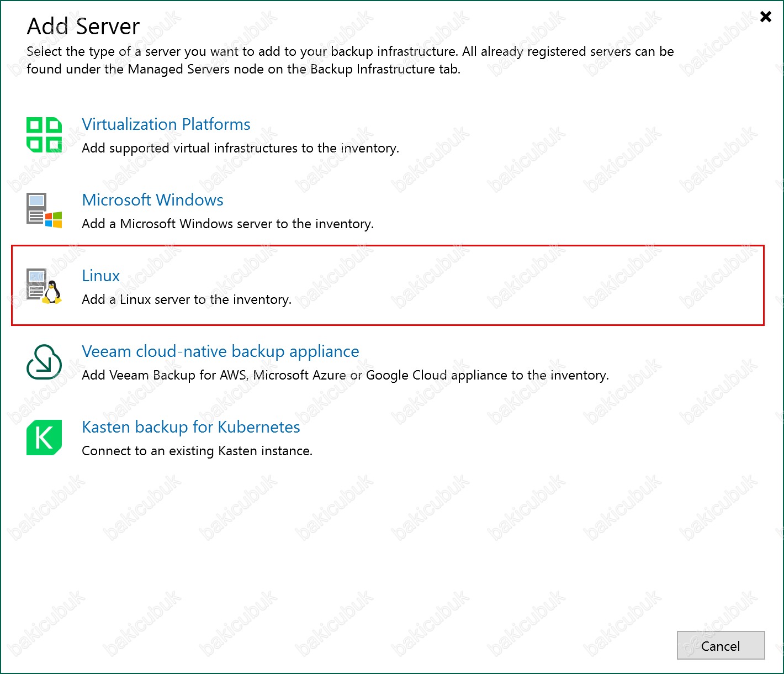Click the Kasten K logo icon
784x674 pixels.
click(x=44, y=438)
